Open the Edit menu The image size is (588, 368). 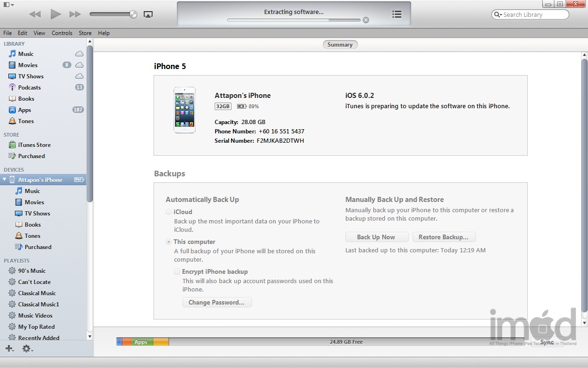click(x=22, y=33)
